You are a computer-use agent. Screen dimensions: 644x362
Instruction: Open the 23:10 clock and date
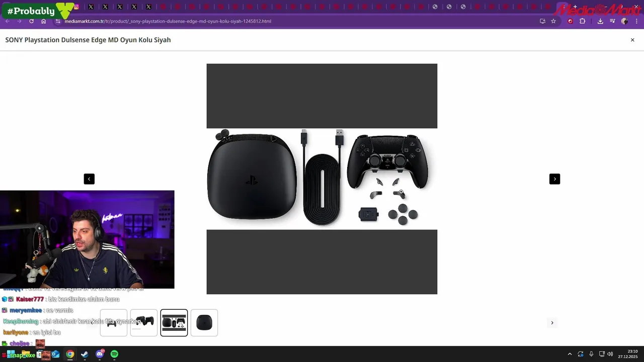628,354
